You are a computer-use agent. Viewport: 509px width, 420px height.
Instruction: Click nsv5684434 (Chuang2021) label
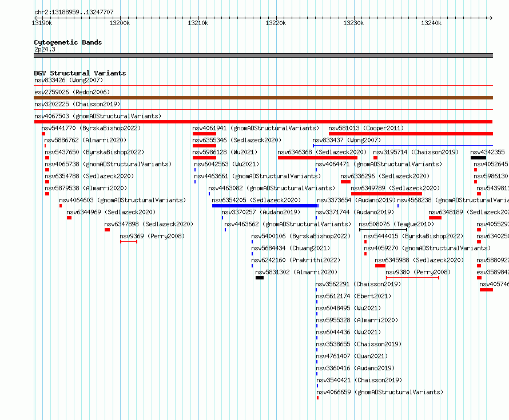291,248
